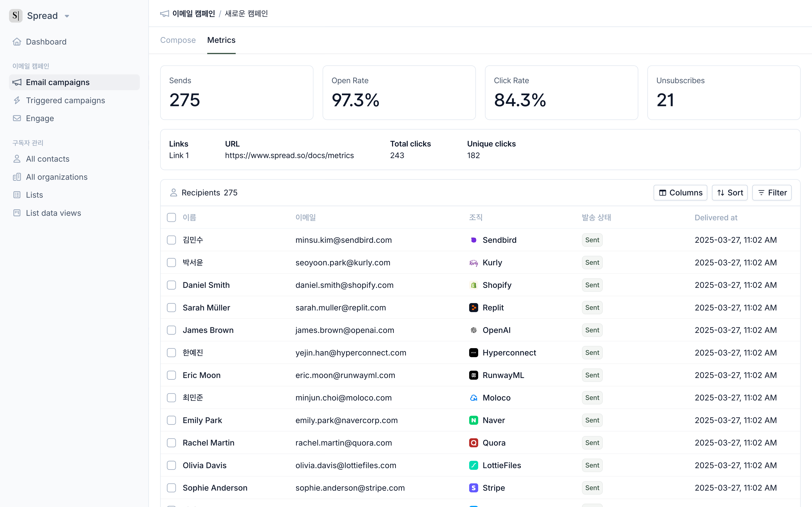Viewport: 812px width, 507px height.
Task: Click the Dashboard home icon
Action: [x=17, y=41]
